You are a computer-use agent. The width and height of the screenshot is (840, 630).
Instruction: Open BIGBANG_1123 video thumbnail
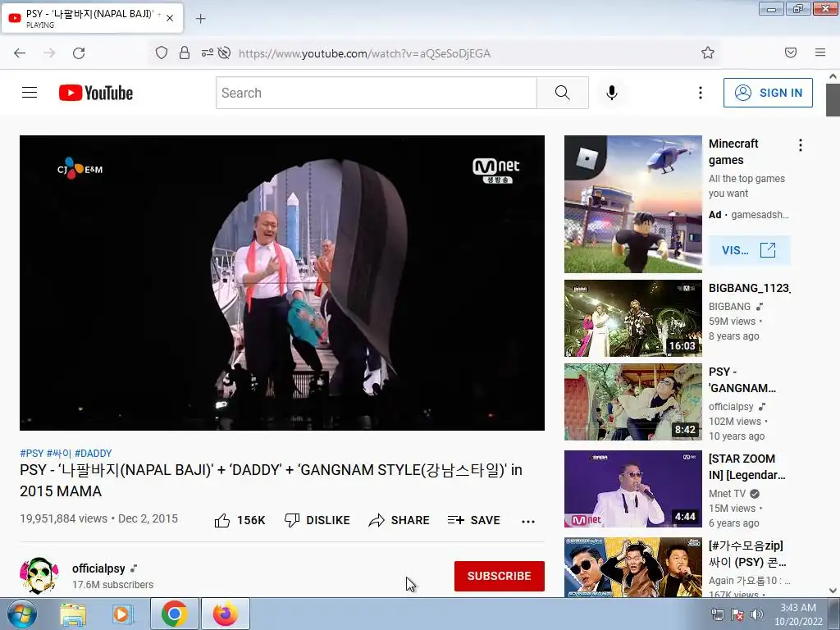click(632, 318)
